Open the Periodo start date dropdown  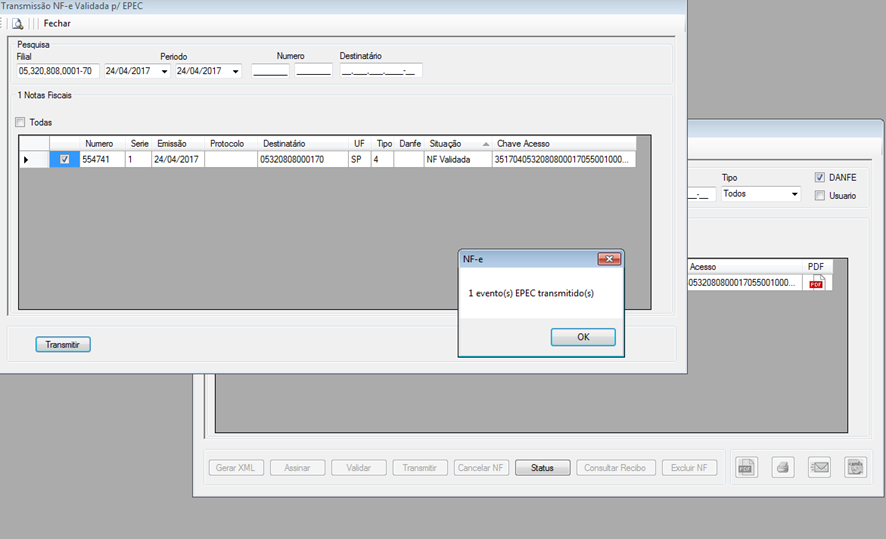tap(164, 71)
